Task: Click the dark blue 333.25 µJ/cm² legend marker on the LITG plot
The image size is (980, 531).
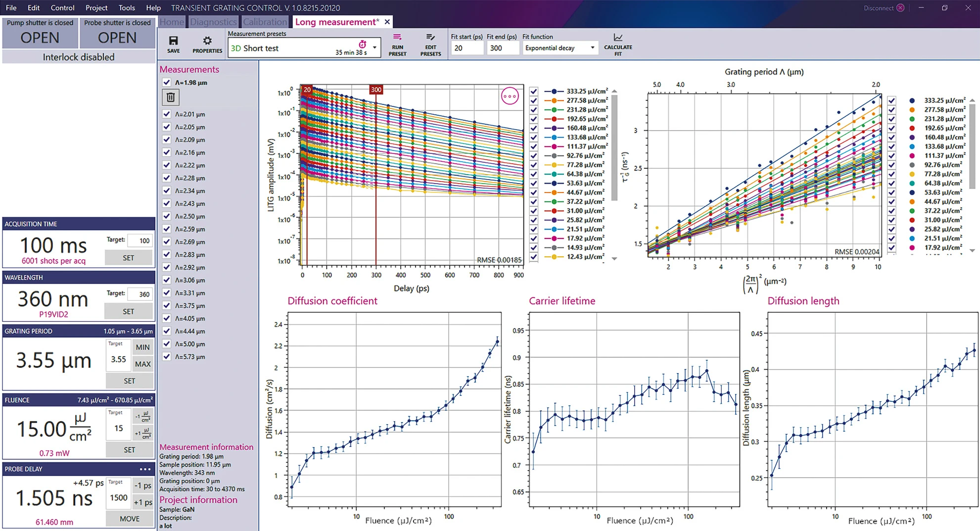Action: click(x=554, y=92)
